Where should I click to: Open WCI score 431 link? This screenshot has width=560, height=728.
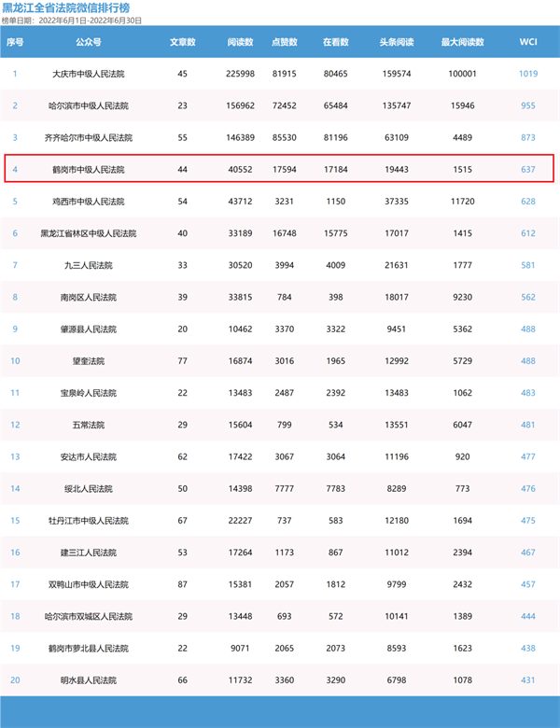[528, 680]
